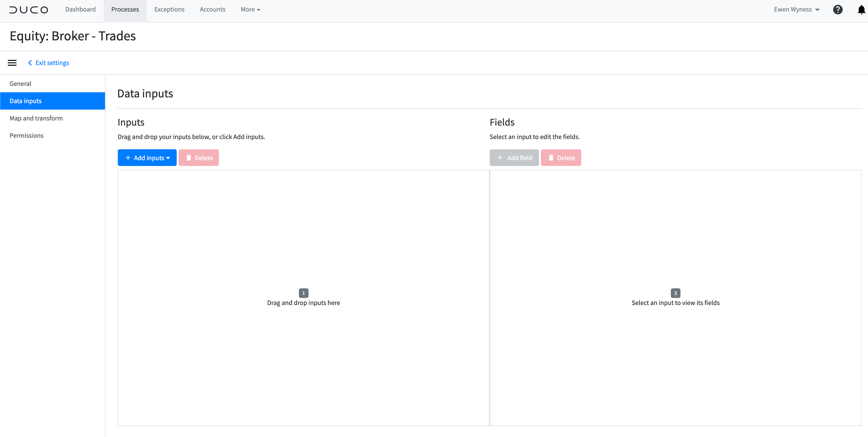Click the drag and drop inputs area
The width and height of the screenshot is (868, 437).
303,298
